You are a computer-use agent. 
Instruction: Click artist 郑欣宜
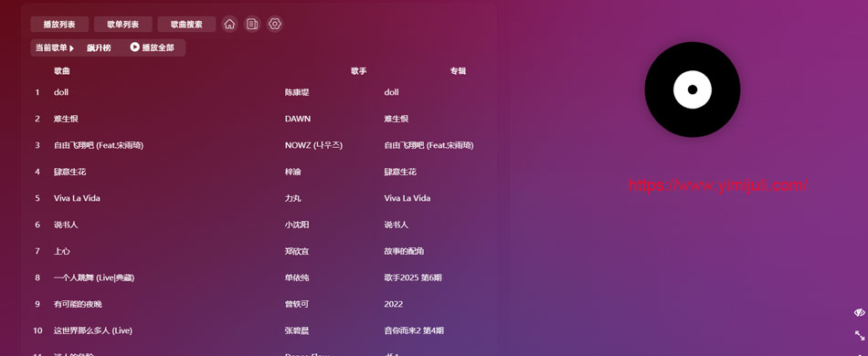coord(297,252)
